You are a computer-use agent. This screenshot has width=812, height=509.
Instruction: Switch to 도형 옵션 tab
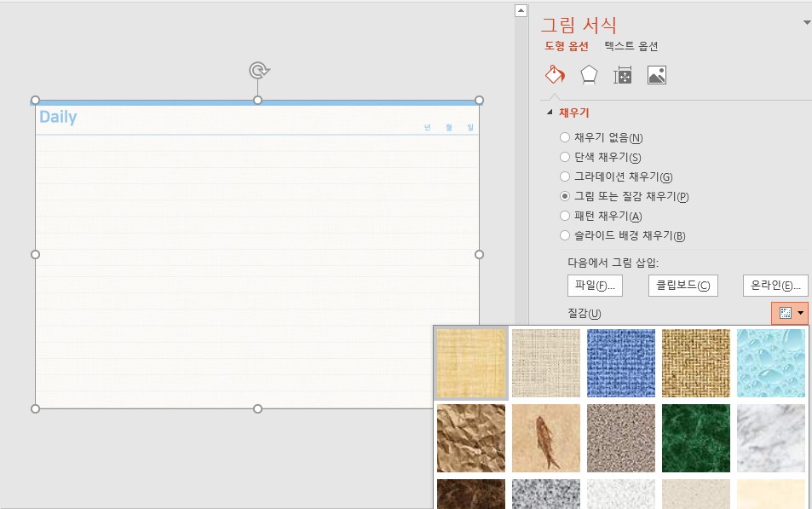point(567,46)
